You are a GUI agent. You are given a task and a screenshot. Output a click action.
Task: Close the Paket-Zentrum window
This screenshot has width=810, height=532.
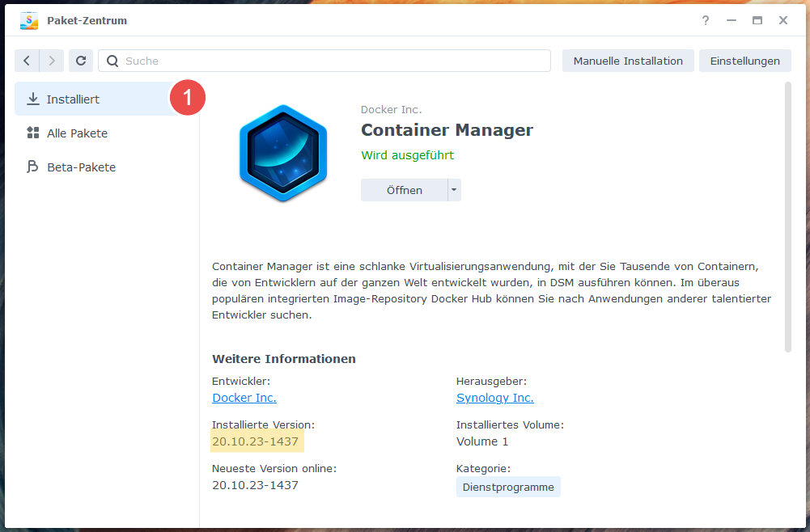point(783,21)
